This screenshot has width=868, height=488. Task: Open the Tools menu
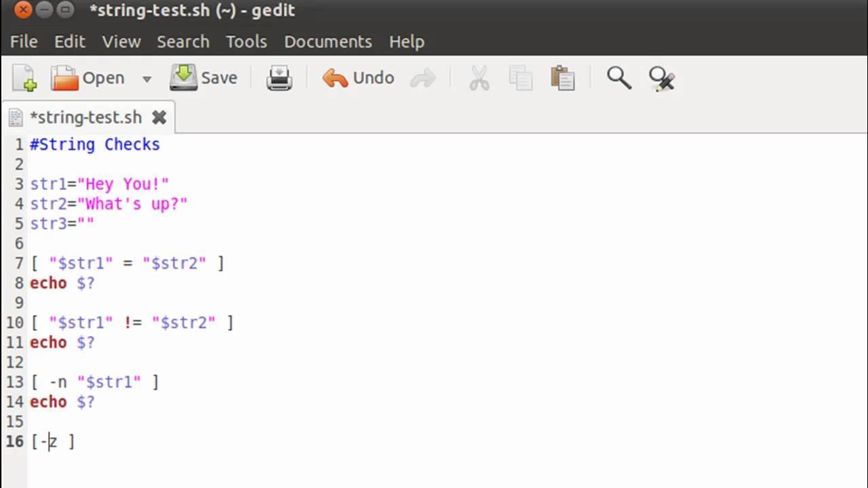[x=246, y=41]
